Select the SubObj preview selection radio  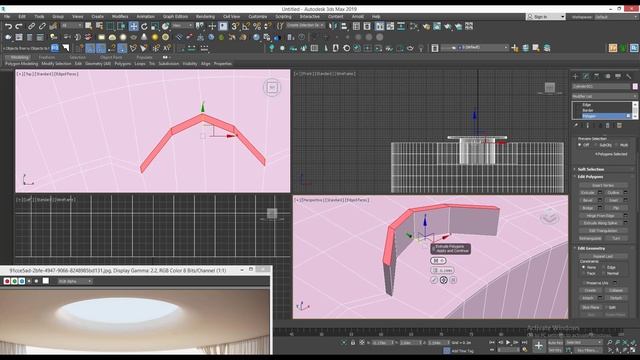(596, 145)
